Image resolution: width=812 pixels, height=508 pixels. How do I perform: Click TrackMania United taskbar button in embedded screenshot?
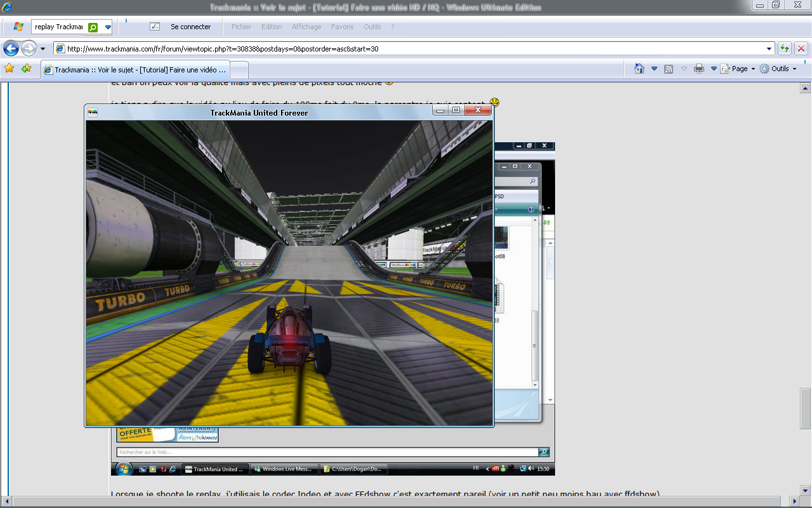[x=214, y=469]
